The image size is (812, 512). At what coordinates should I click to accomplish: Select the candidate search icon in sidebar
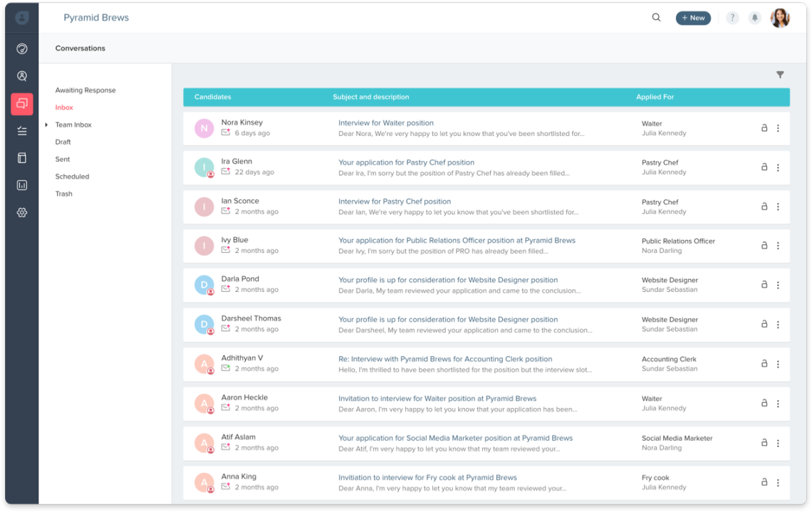click(x=21, y=75)
